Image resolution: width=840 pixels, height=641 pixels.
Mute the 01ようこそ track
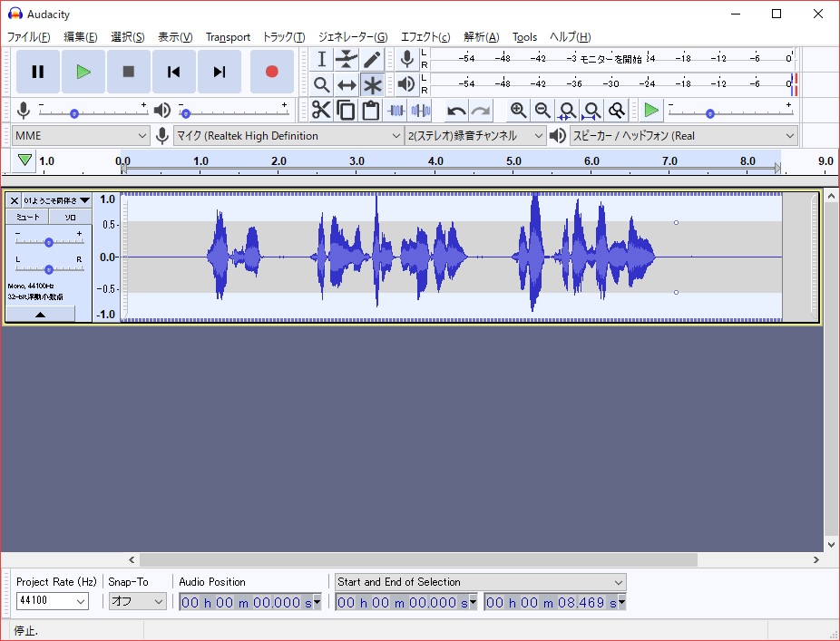(x=25, y=217)
